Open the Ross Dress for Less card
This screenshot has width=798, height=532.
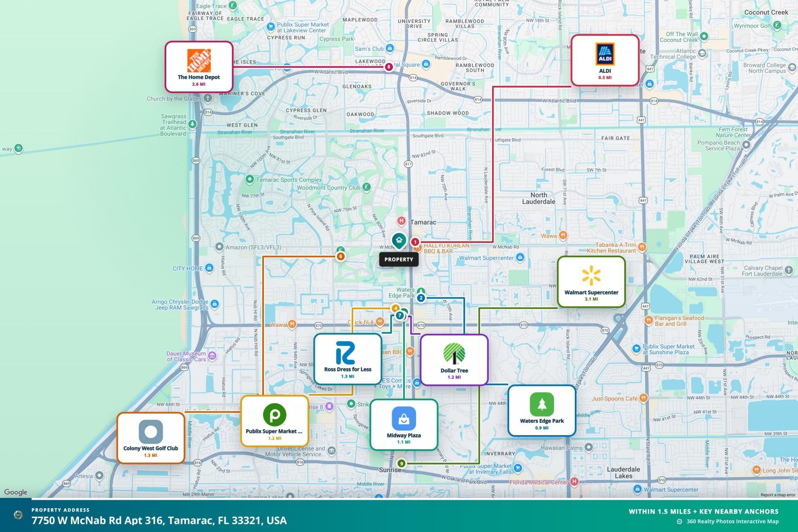pyautogui.click(x=348, y=359)
